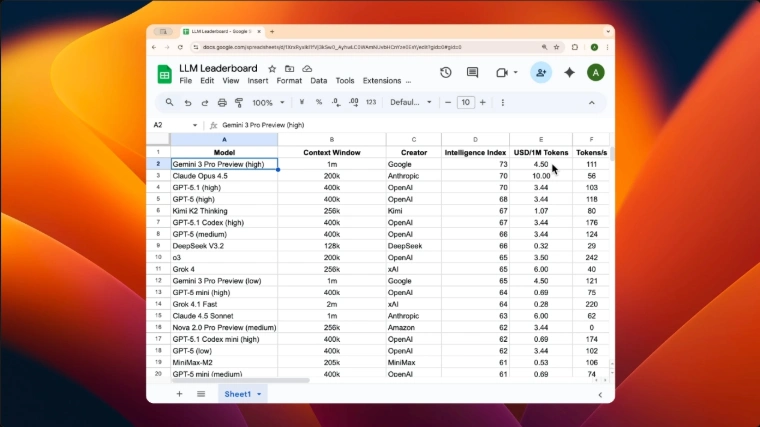
Task: Click the toolbar search magnifier
Action: [170, 102]
